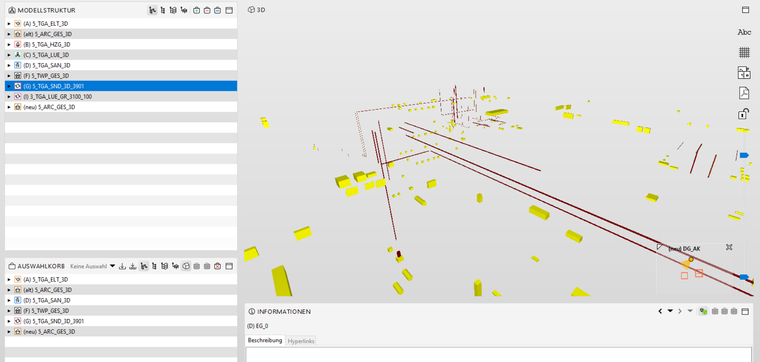Click the MODELLSTRUKTUR panel header icon
The width and height of the screenshot is (760, 362).
pos(12,10)
